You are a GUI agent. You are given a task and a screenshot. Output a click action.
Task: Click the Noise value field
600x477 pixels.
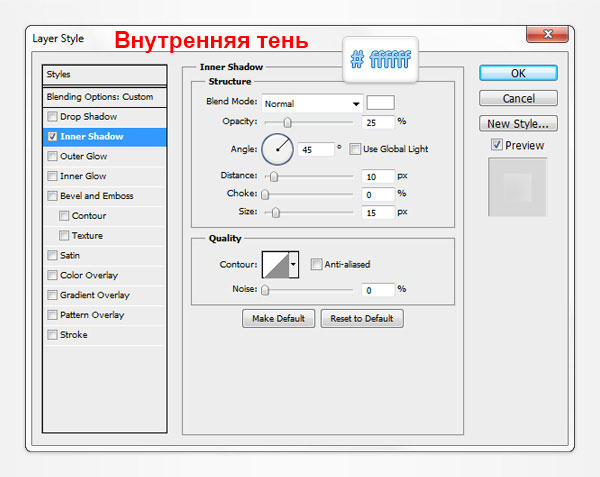pyautogui.click(x=378, y=290)
